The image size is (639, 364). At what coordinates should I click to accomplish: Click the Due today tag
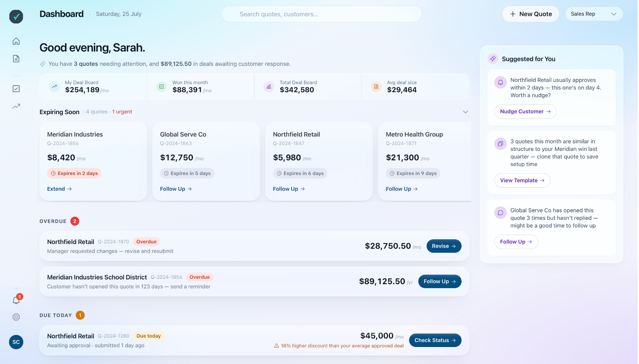pyautogui.click(x=148, y=336)
